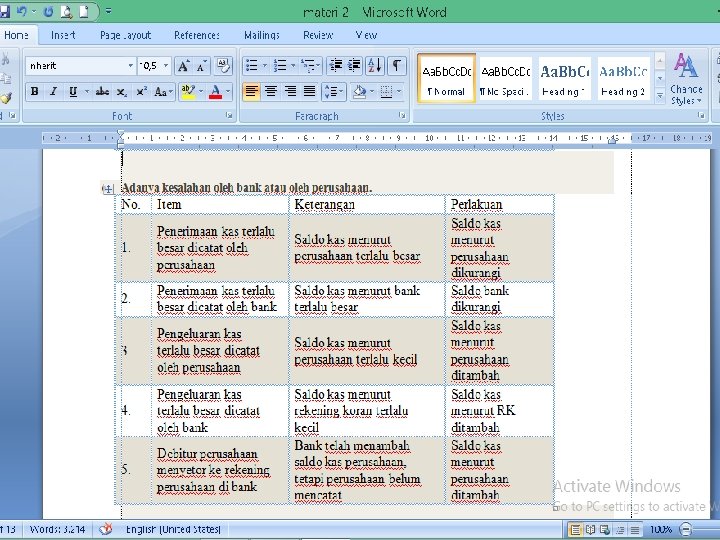The width and height of the screenshot is (720, 540).
Task: Click Clear Formatting icon
Action: [x=223, y=66]
